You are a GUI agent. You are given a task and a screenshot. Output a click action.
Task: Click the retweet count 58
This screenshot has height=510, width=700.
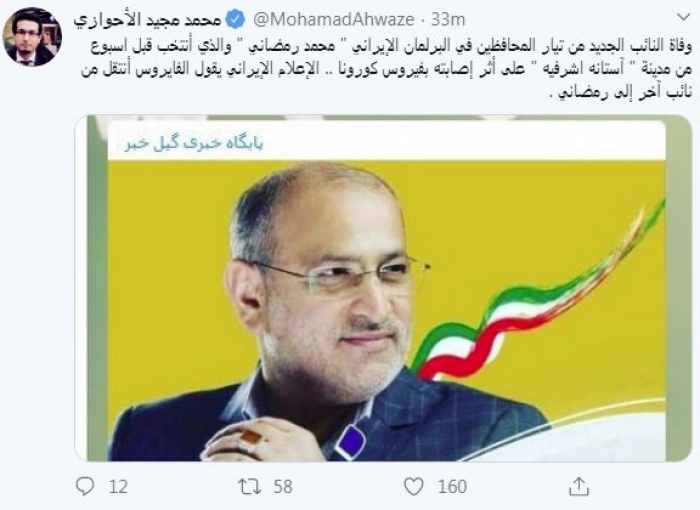(x=283, y=486)
